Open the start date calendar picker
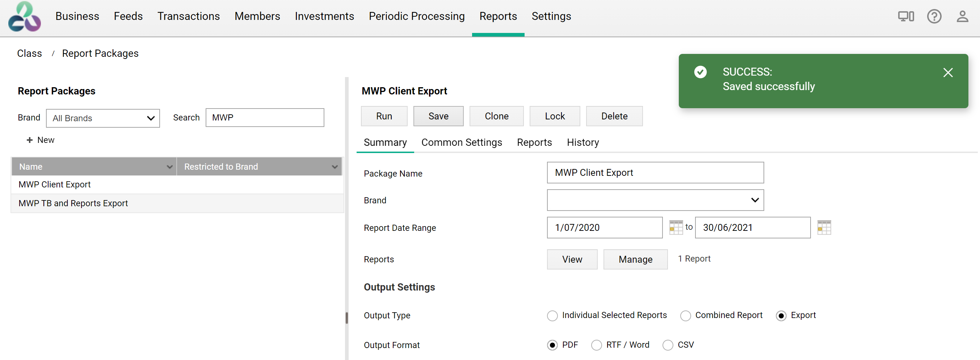Screen dimensions: 980x360 (x=676, y=227)
